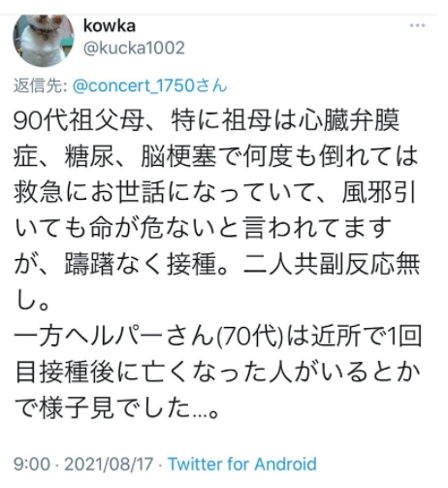
Task: Select the tweet line starting 90代祖父母
Action: (207, 120)
